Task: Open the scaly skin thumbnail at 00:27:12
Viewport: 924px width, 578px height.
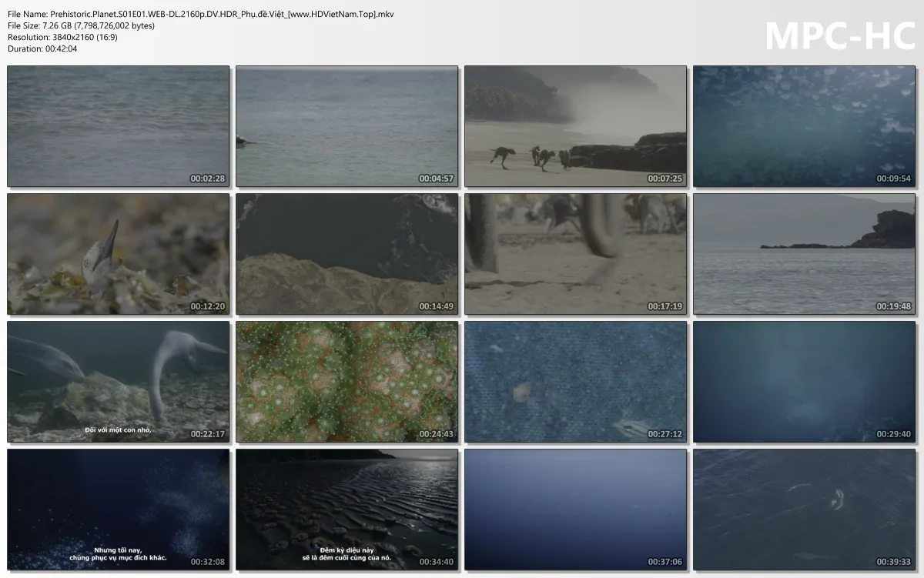Action: pos(575,382)
